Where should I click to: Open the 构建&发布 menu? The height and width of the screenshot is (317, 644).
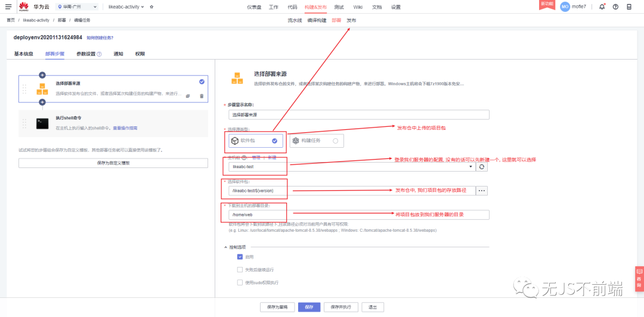pyautogui.click(x=316, y=7)
